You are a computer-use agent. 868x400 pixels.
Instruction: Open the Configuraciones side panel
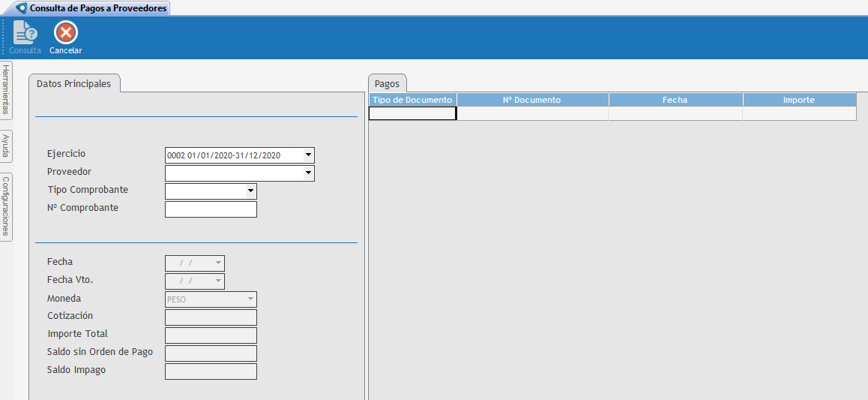[6, 206]
